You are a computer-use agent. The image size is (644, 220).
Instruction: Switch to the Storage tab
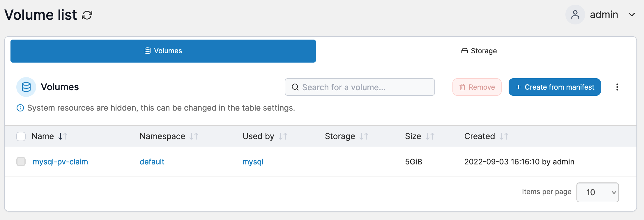(x=479, y=51)
